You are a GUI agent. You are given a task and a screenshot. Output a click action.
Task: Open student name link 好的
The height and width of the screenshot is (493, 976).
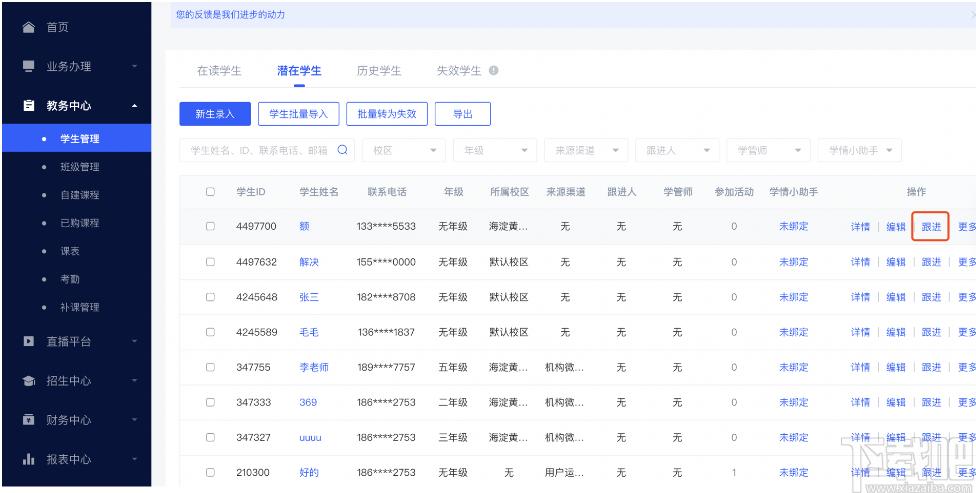point(309,472)
